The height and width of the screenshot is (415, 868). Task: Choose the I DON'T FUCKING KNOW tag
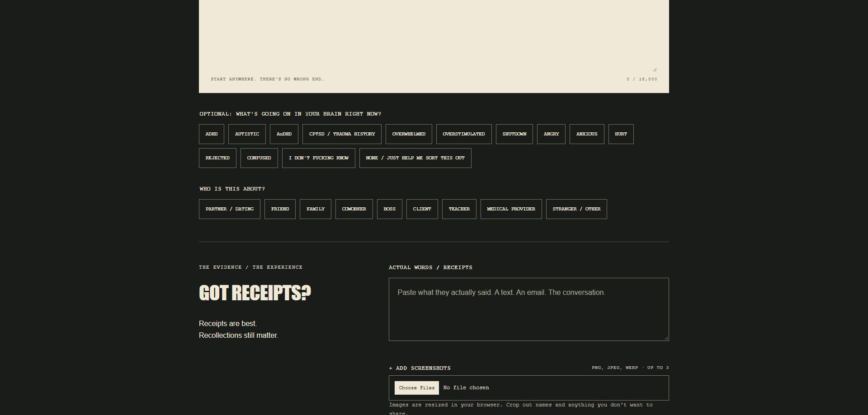click(x=319, y=158)
